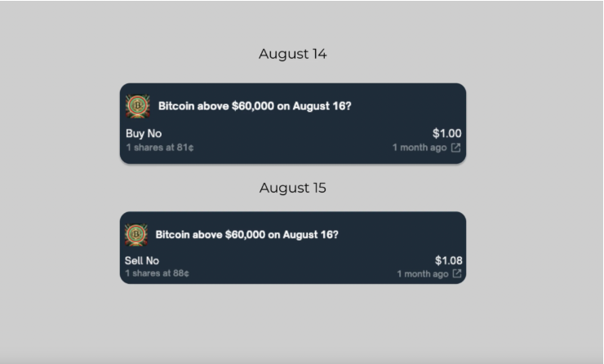
Task: Select the 'Buy No' label
Action: click(x=144, y=134)
